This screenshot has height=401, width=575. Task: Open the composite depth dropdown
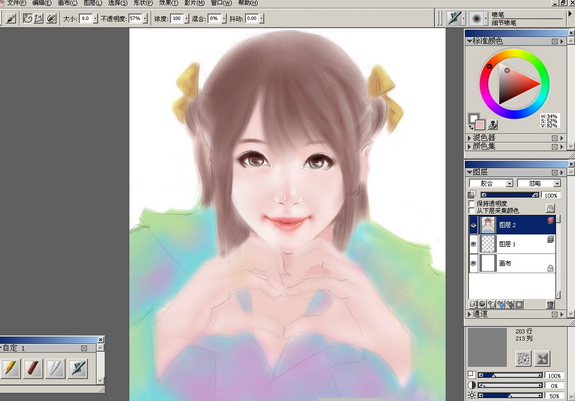click(x=539, y=183)
